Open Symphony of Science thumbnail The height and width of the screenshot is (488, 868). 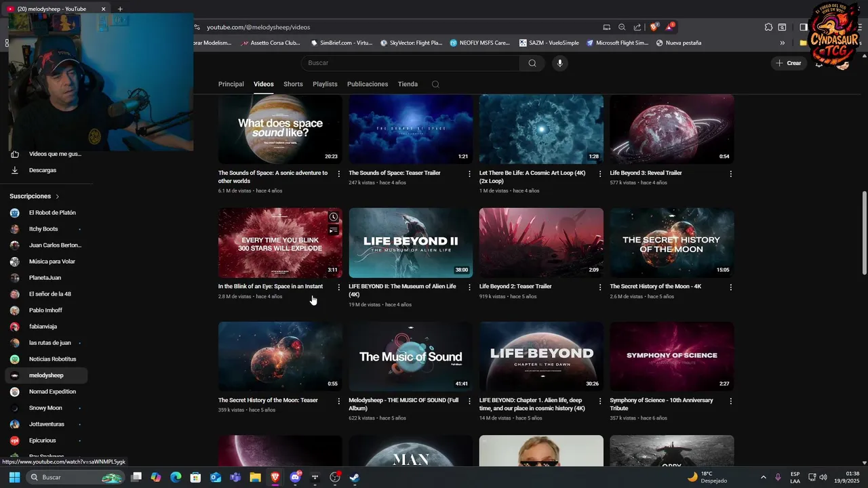(671, 357)
